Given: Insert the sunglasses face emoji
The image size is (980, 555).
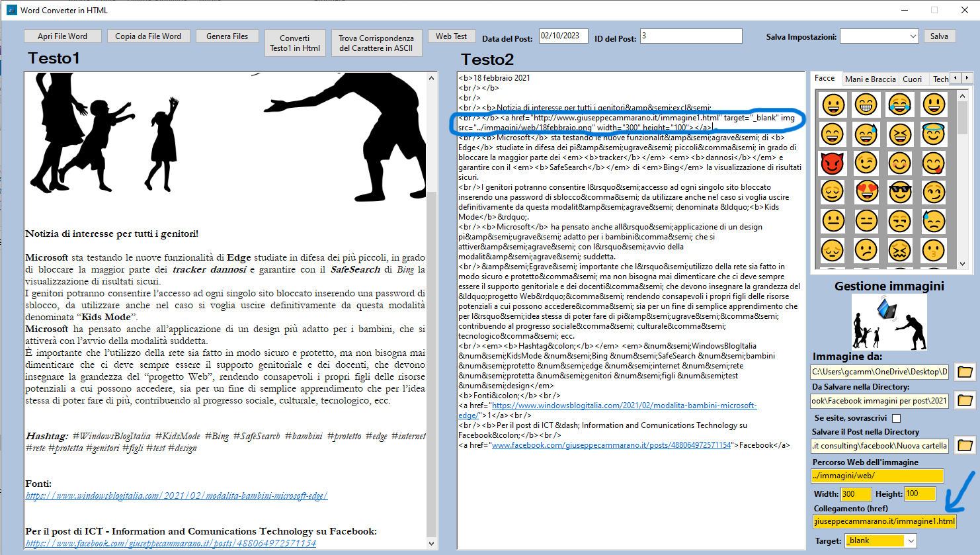Looking at the screenshot, I should click(900, 192).
